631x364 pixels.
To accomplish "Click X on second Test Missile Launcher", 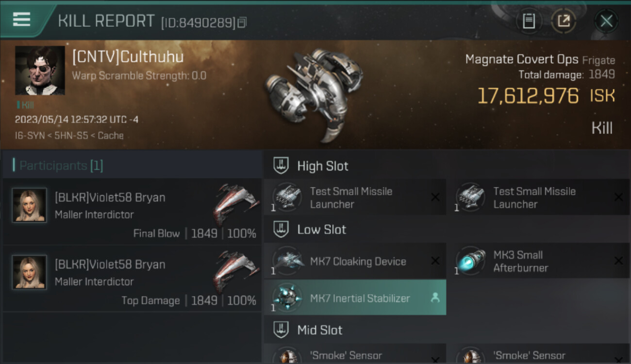I will (618, 197).
